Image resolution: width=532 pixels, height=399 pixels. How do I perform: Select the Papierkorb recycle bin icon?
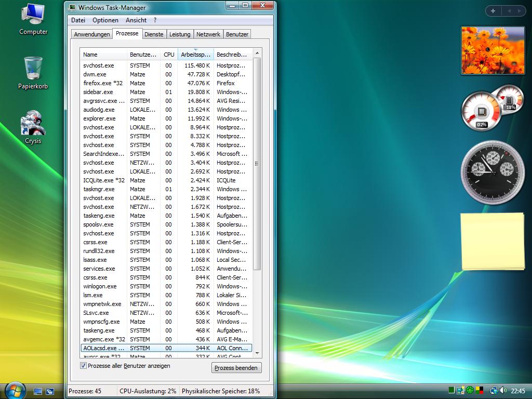coord(33,73)
